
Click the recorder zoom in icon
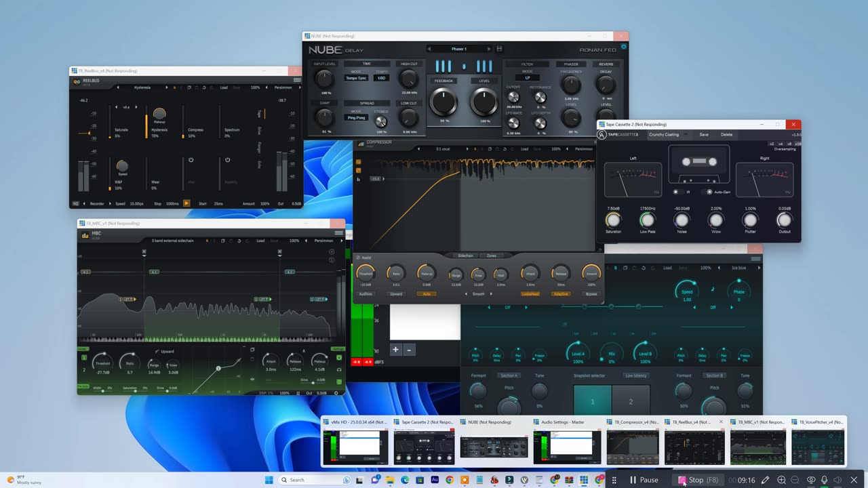coord(781,480)
